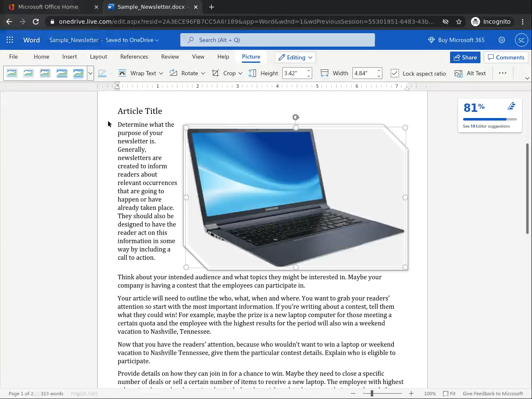532x399 pixels.
Task: Close the Sample_Newsletter.docx browser tab
Action: point(196,7)
